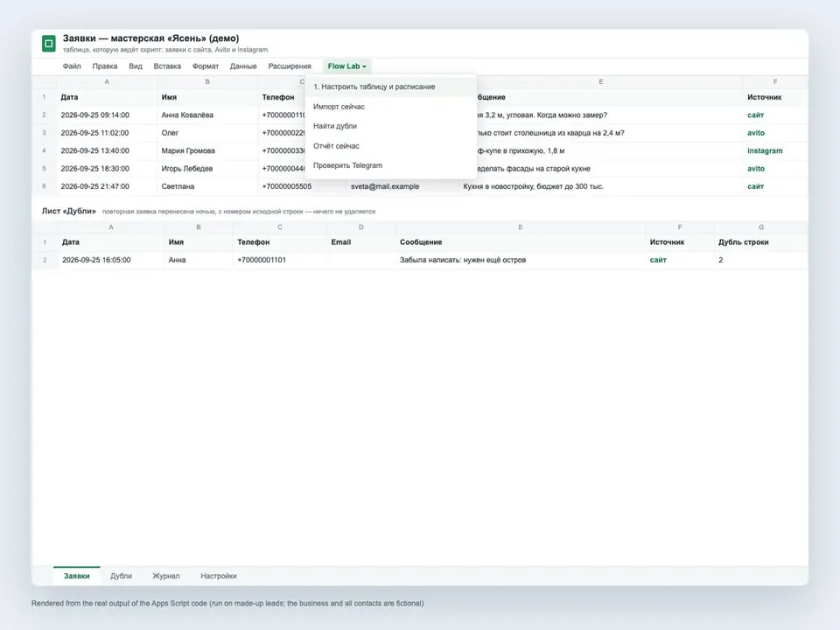Select email cell sveta@mail.example
Screen dimensions: 840x630
pyautogui.click(x=402, y=186)
